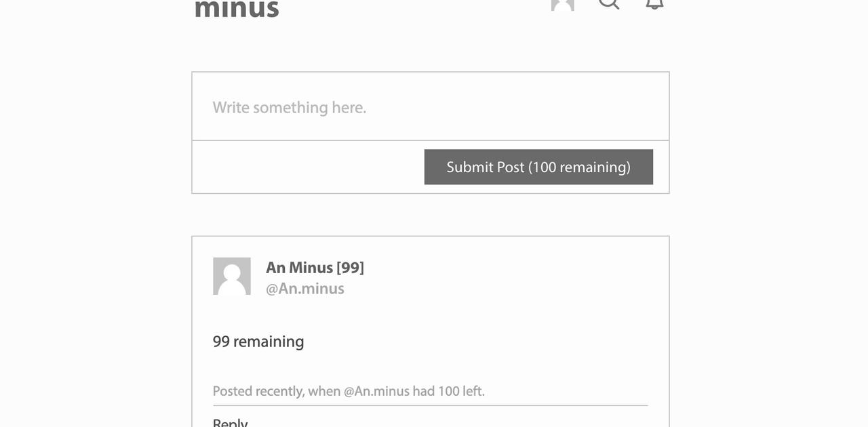Select the "99 remaining" post text

pos(258,342)
